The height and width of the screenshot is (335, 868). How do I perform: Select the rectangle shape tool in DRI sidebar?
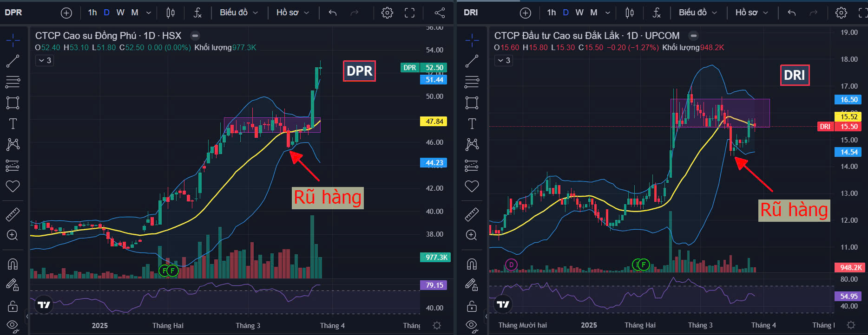click(x=472, y=103)
